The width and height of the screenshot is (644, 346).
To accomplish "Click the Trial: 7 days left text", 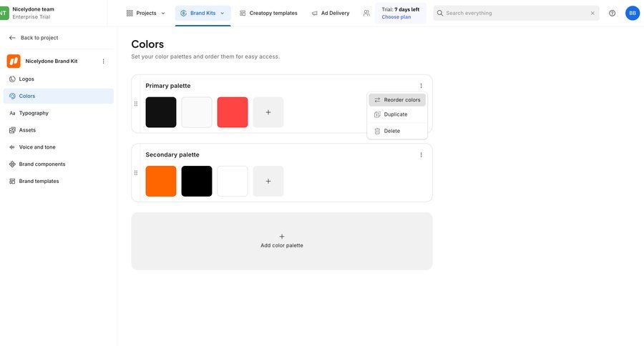I will coord(401,9).
